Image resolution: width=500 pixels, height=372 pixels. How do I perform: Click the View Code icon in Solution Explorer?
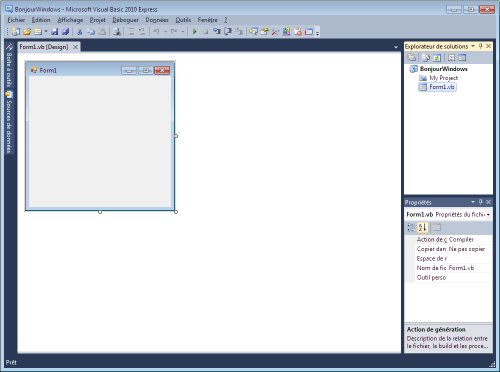(x=451, y=58)
